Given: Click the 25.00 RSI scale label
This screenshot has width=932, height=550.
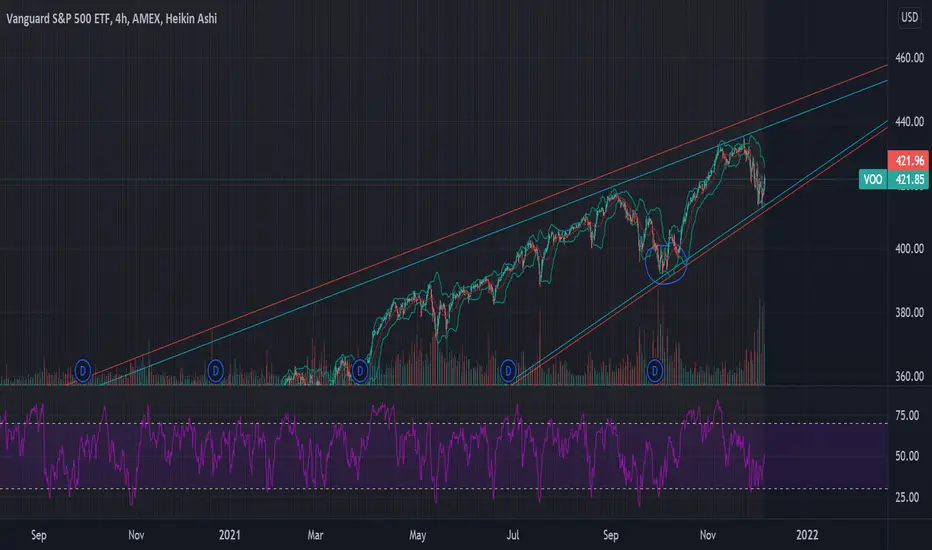Looking at the screenshot, I should (907, 497).
